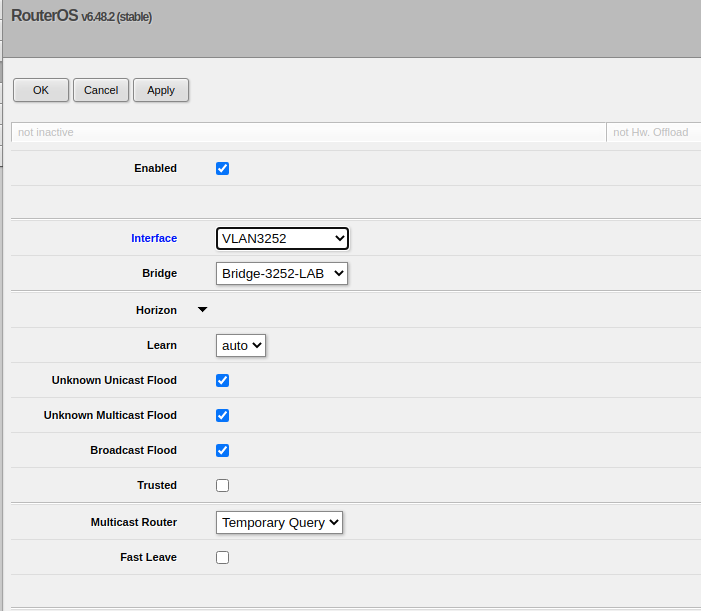Toggle the Enabled checkbox
This screenshot has width=701, height=611.
coord(223,168)
